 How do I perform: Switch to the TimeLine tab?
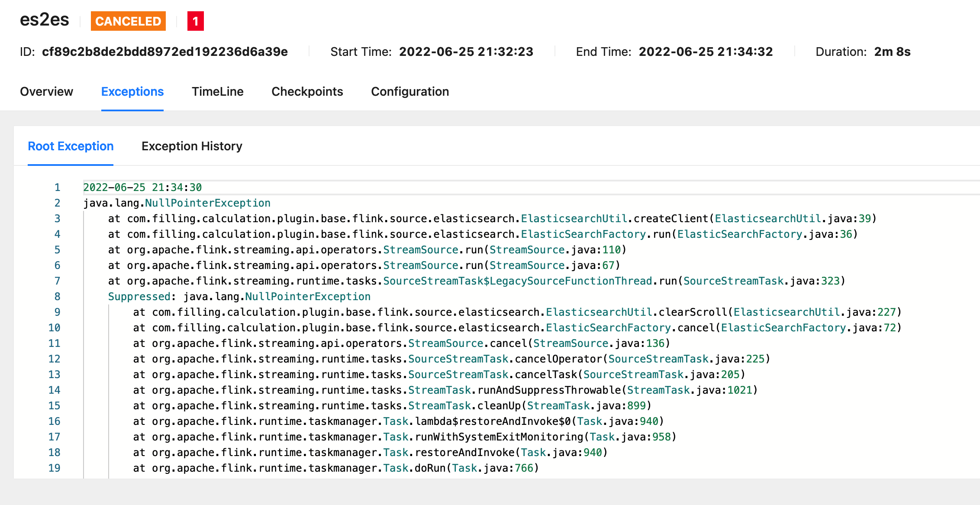(x=218, y=91)
